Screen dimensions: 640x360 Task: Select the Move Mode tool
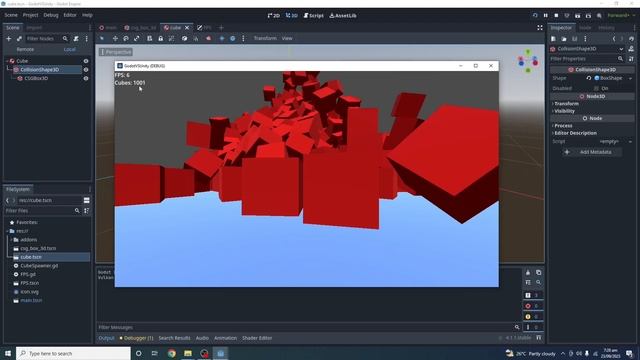click(115, 38)
